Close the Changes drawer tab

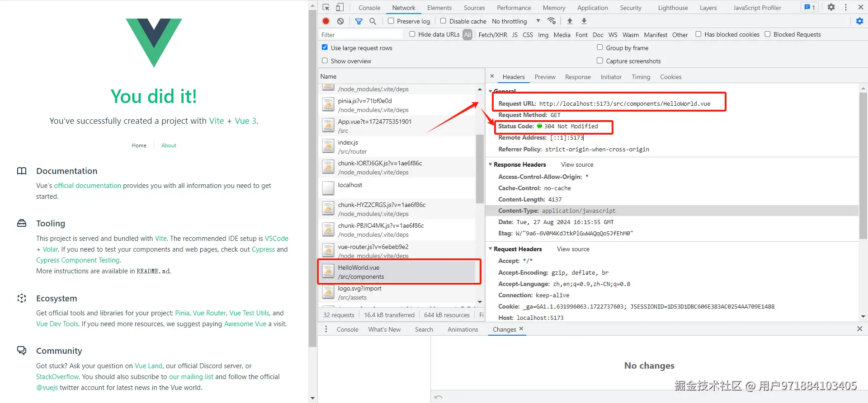click(x=521, y=328)
